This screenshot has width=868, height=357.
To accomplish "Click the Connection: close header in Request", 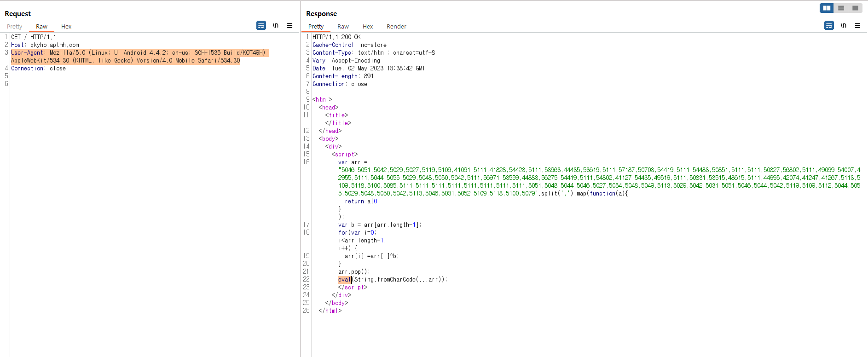I will click(x=39, y=69).
